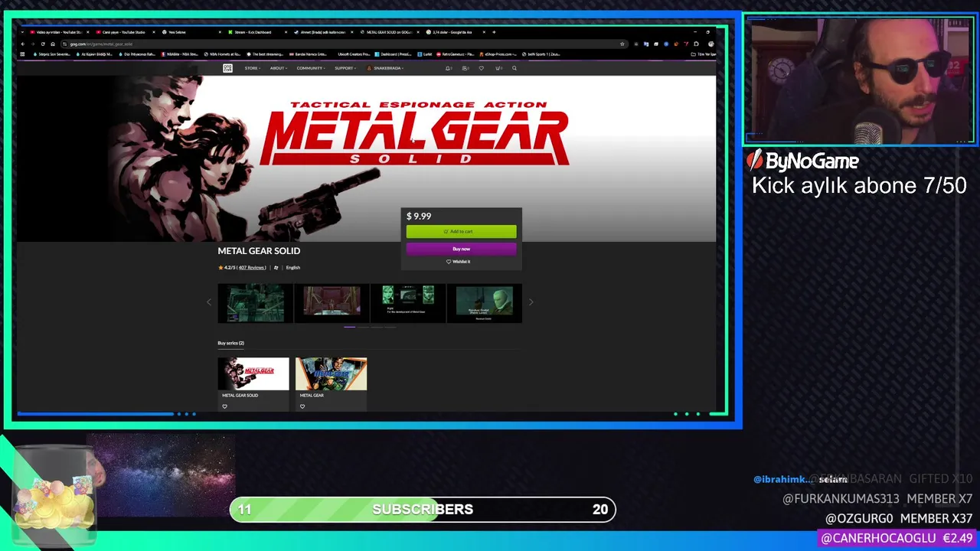The width and height of the screenshot is (980, 551).
Task: Expand the COMMUNITY menu
Action: tap(311, 68)
